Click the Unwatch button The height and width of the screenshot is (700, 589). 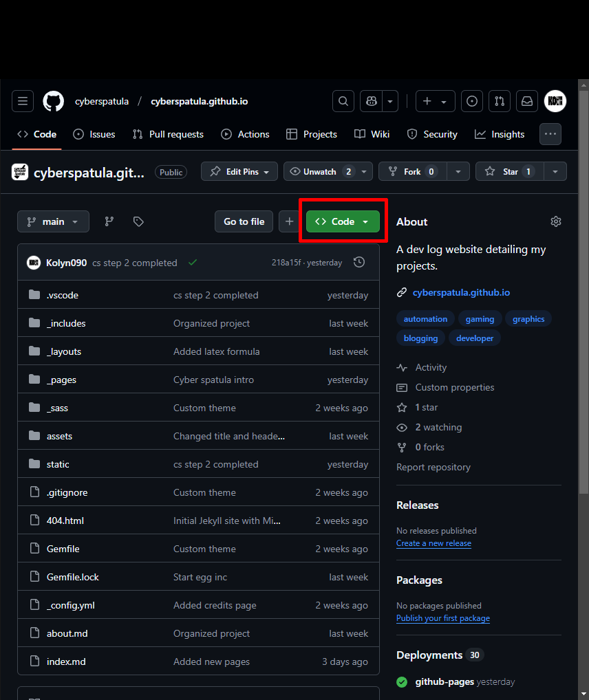tap(320, 171)
